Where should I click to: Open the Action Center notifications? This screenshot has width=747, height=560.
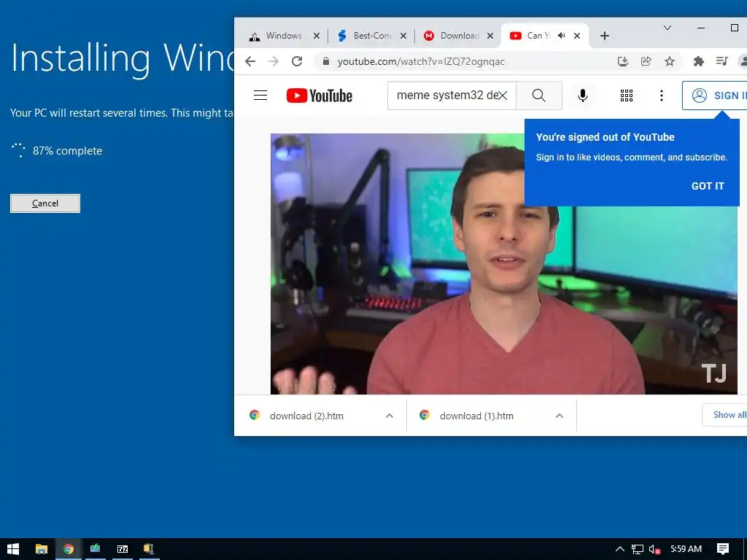click(723, 549)
